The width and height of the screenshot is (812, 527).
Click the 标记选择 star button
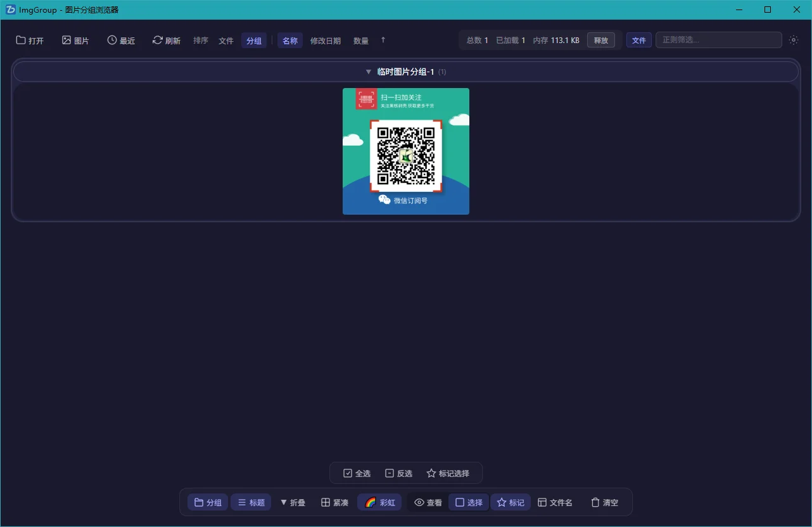(448, 473)
